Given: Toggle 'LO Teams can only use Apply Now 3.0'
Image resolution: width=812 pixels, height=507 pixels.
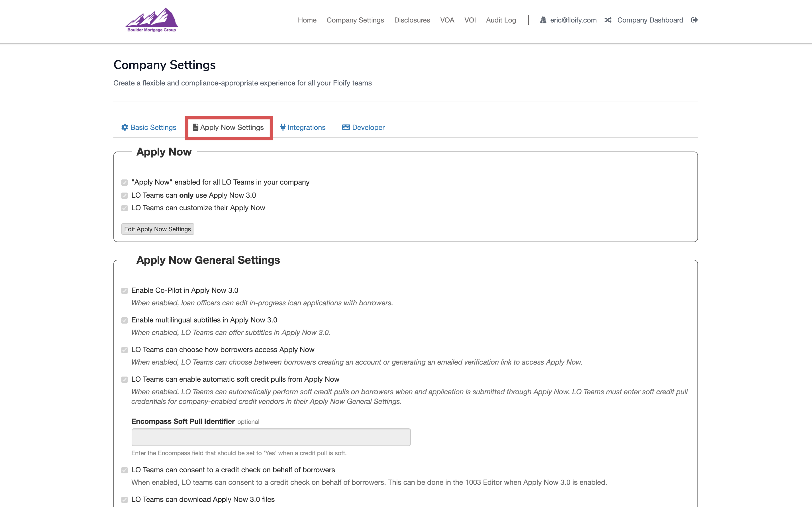Looking at the screenshot, I should pyautogui.click(x=125, y=195).
